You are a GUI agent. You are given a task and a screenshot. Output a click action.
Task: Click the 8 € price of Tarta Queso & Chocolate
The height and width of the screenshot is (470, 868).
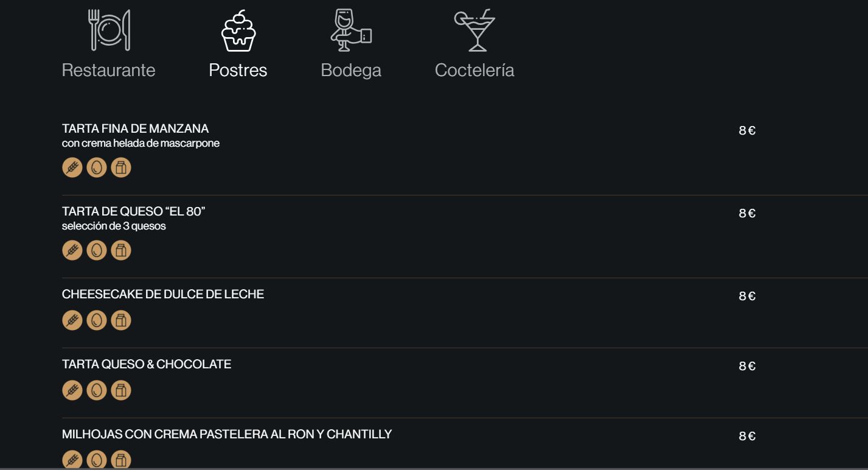click(747, 366)
